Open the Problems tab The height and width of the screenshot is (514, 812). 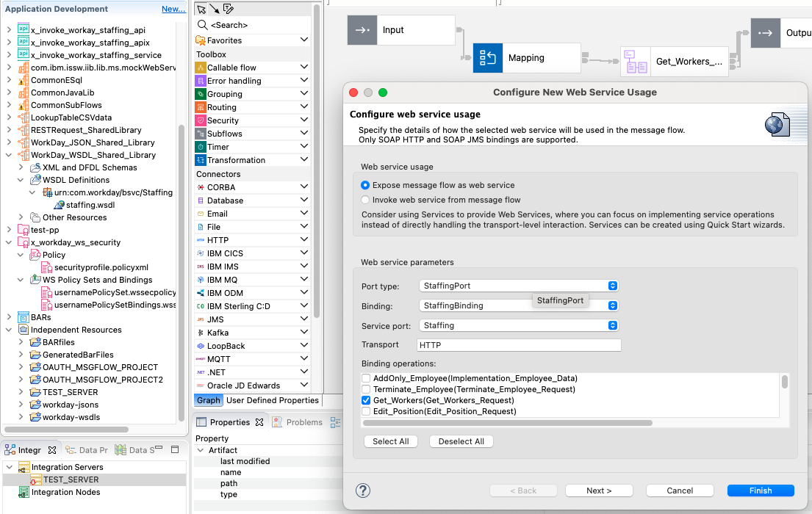pos(298,422)
